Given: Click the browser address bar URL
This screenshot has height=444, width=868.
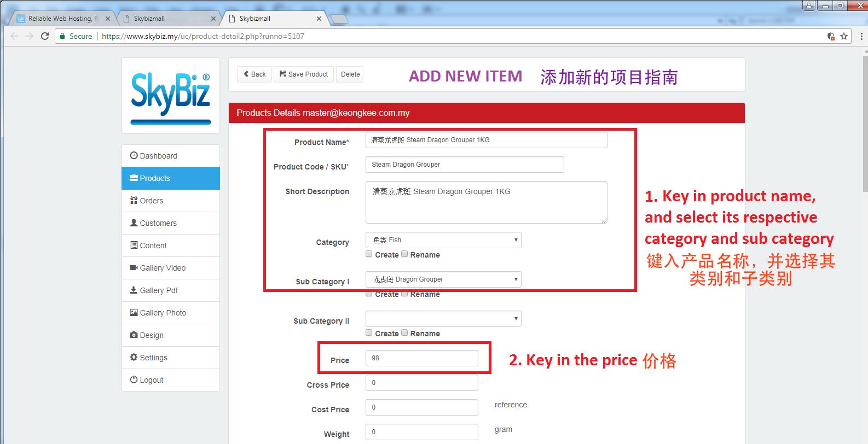Looking at the screenshot, I should click(203, 36).
